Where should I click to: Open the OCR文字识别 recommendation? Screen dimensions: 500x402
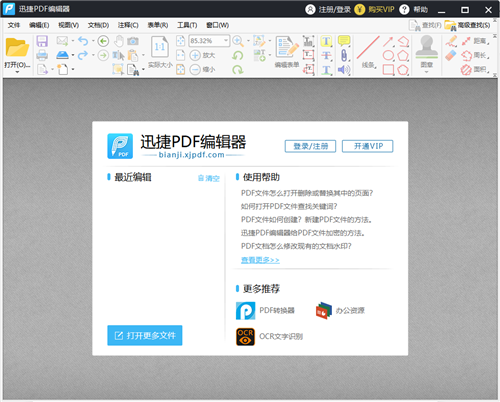click(270, 337)
